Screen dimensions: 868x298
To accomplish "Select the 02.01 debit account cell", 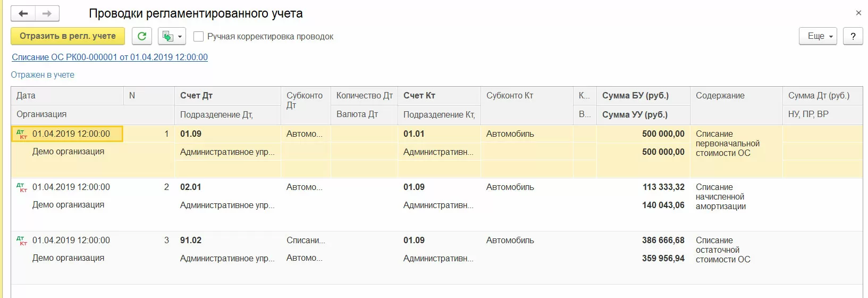I will click(191, 187).
